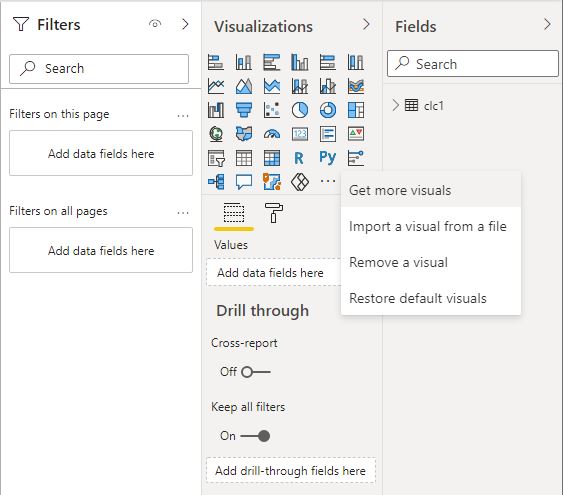Add a Pie chart visual
The width and height of the screenshot is (563, 495).
click(x=300, y=110)
